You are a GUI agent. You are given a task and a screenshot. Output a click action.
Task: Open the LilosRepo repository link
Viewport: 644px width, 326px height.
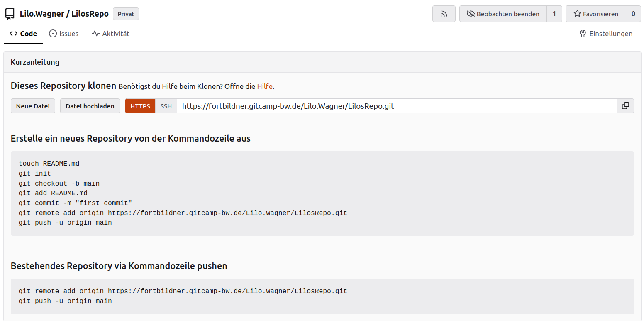pyautogui.click(x=90, y=14)
